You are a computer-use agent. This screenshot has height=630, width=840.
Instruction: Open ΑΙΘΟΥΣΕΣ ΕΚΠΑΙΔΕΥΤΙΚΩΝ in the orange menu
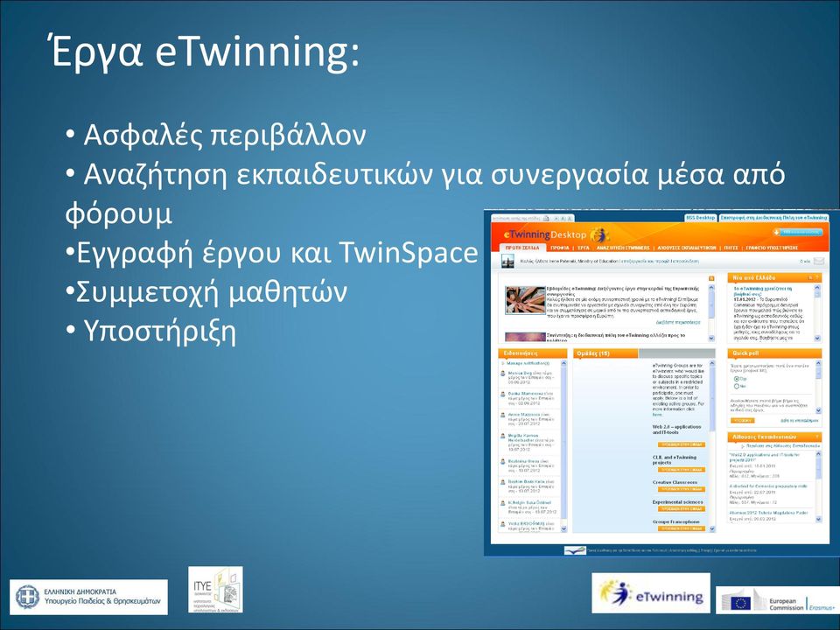[x=687, y=248]
